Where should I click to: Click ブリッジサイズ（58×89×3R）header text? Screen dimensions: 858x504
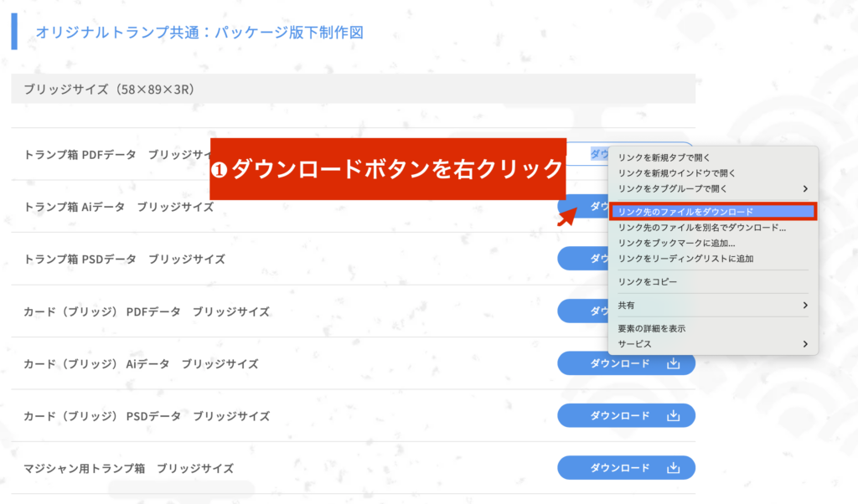click(109, 89)
